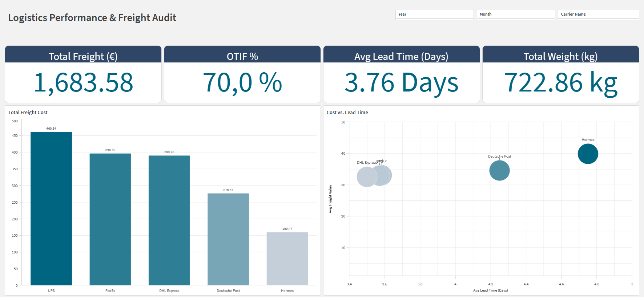Click the Avg Freight Value axis title
This screenshot has height=297, width=644.
tap(330, 199)
